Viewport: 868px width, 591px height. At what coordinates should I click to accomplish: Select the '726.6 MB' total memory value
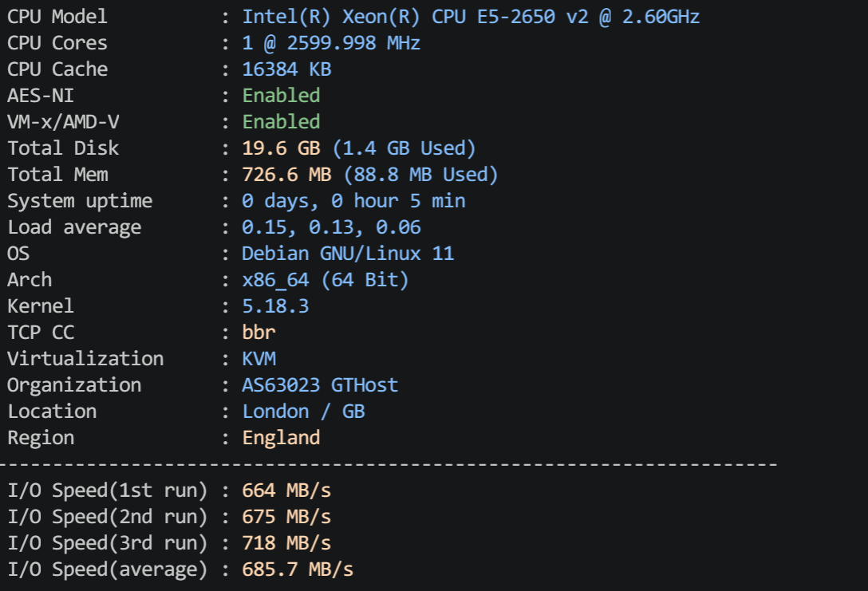tap(286, 175)
